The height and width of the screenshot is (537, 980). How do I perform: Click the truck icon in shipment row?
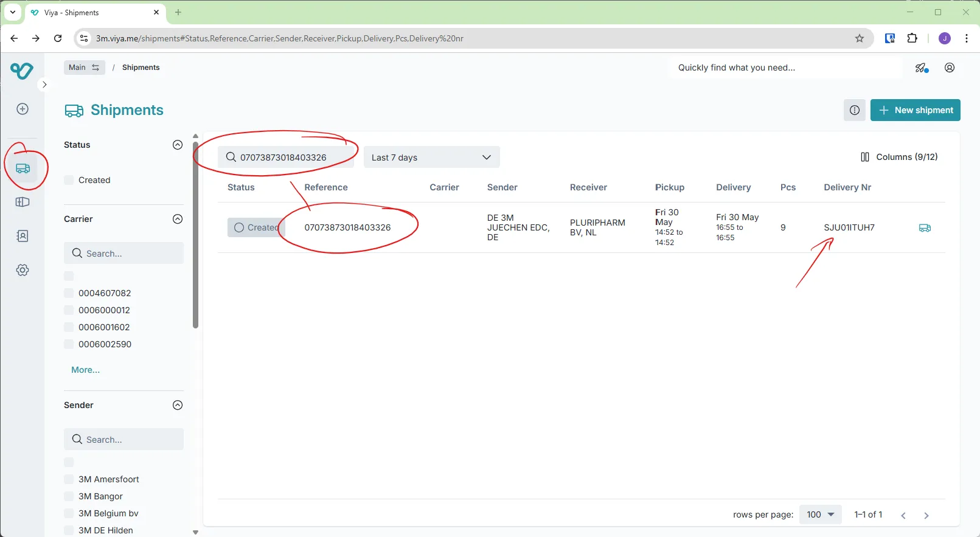pyautogui.click(x=924, y=228)
